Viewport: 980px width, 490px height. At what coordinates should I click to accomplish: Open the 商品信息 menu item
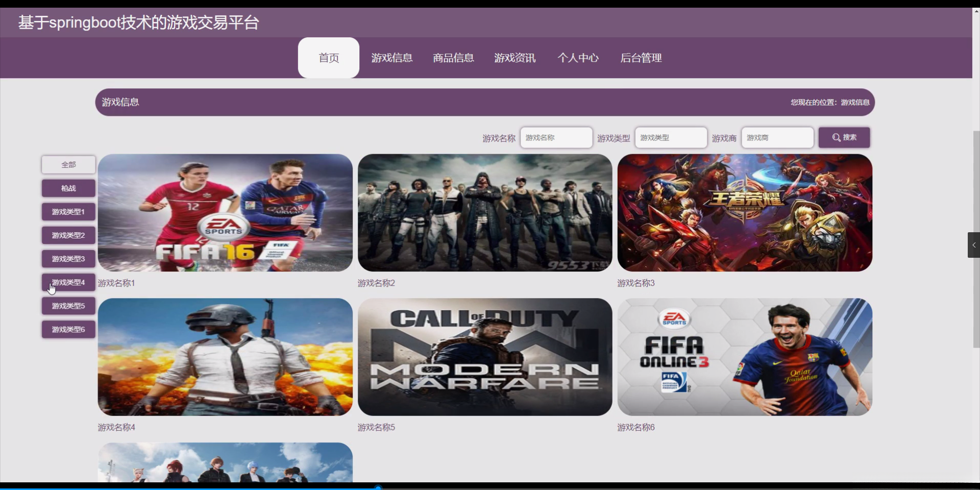click(x=453, y=58)
